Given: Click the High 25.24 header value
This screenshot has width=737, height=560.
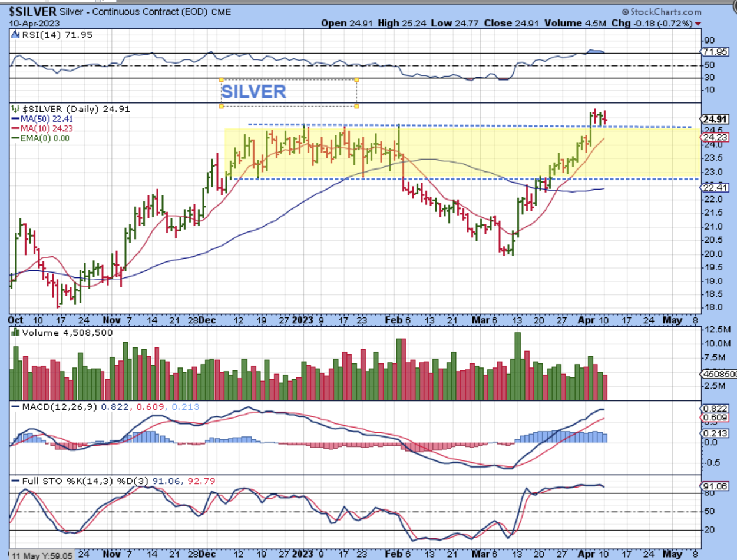Looking at the screenshot, I should 404,24.
